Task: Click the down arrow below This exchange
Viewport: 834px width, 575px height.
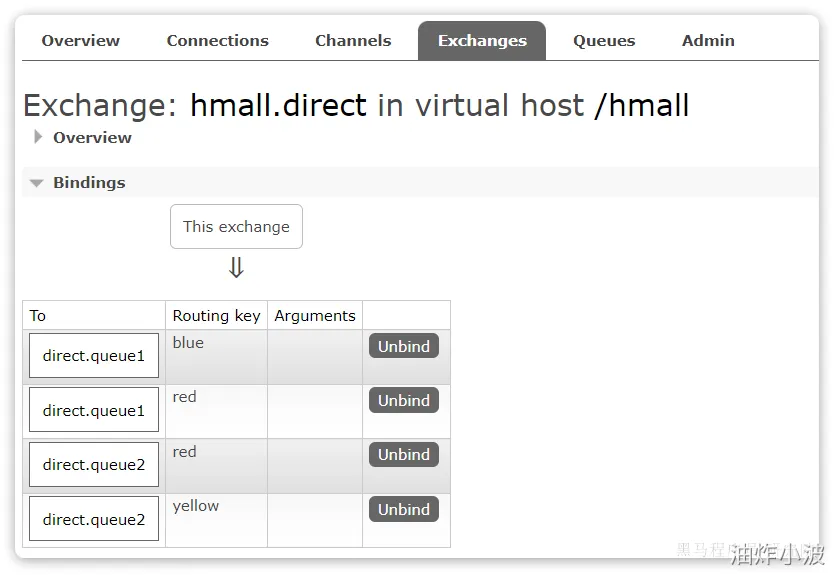Action: [x=236, y=268]
